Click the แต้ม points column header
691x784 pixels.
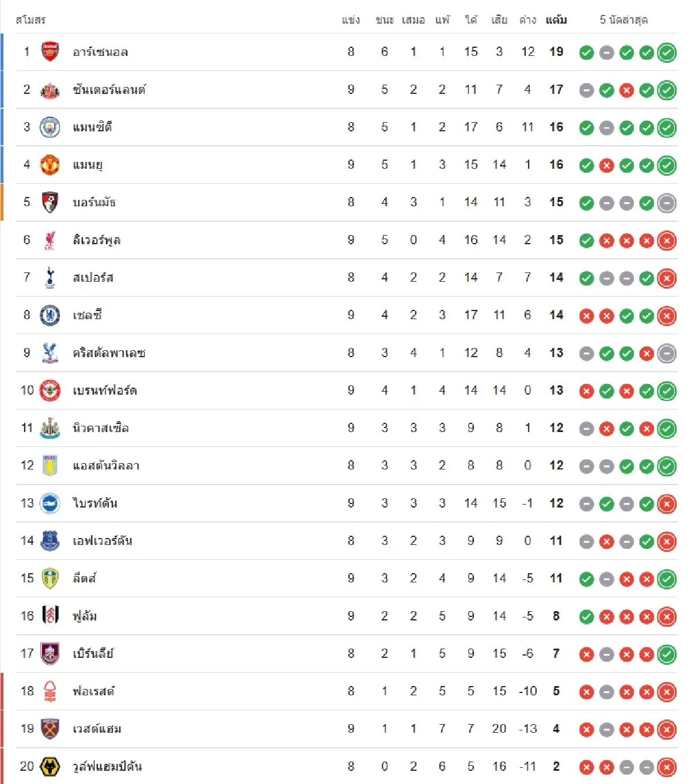[556, 20]
